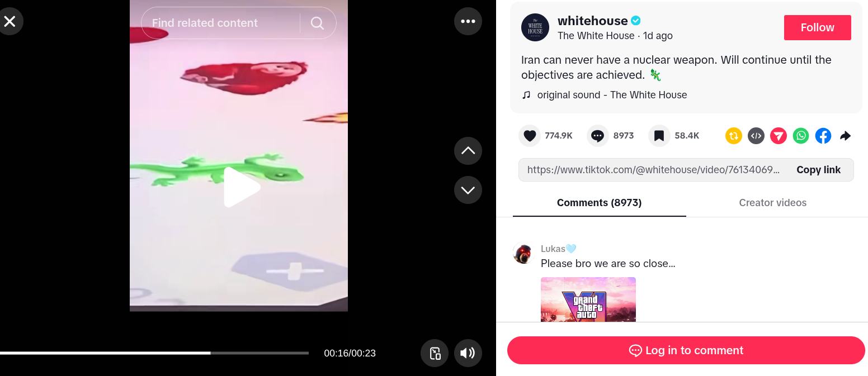Select the Comments (8973) tab
The width and height of the screenshot is (868, 376).
(x=599, y=203)
